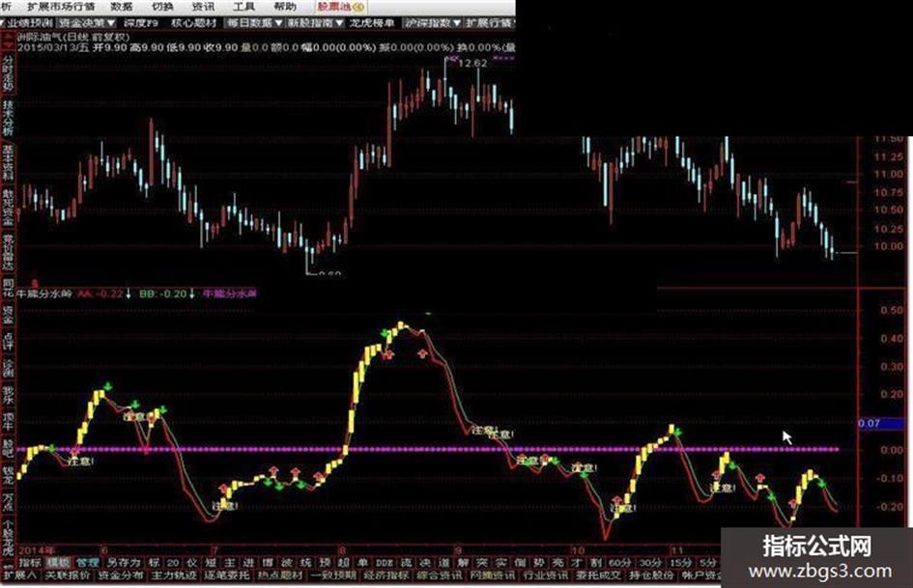913x588 pixels.
Task: Click the 管理 tab in bottom bar
Action: [87, 562]
